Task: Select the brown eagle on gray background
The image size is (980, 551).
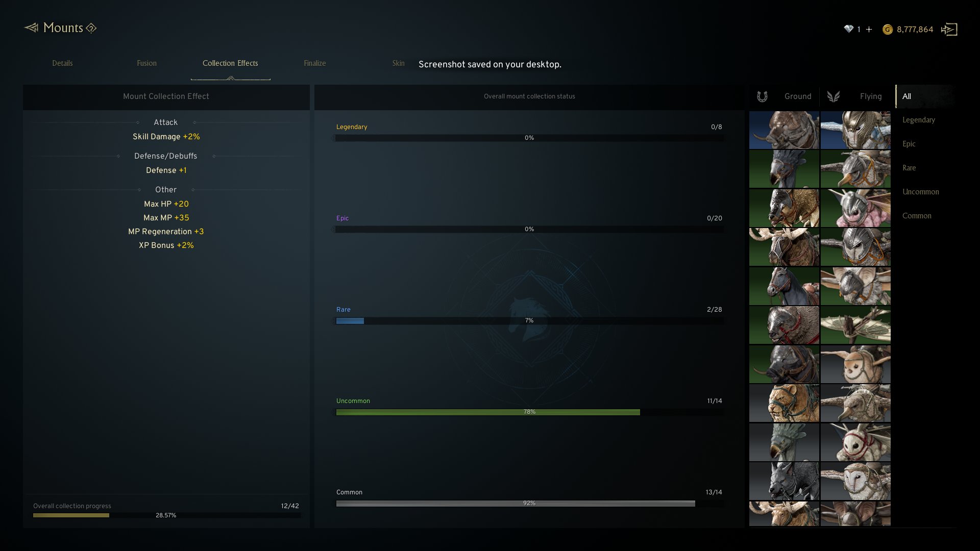Action: [x=855, y=403]
